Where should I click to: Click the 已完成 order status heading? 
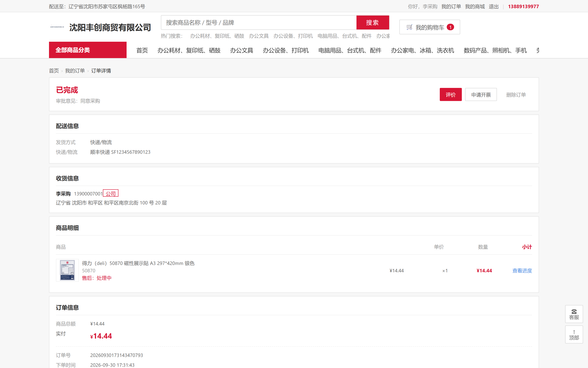pyautogui.click(x=67, y=90)
